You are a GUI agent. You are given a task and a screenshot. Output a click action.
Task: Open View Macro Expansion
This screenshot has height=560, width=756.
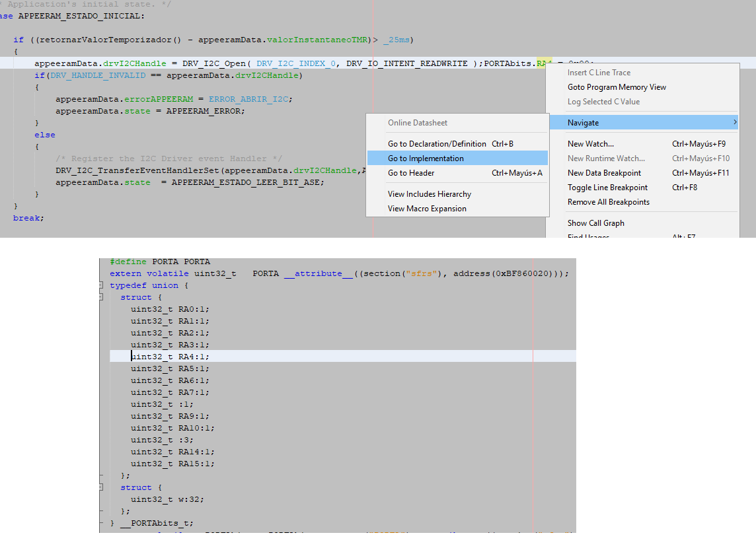tap(457, 208)
